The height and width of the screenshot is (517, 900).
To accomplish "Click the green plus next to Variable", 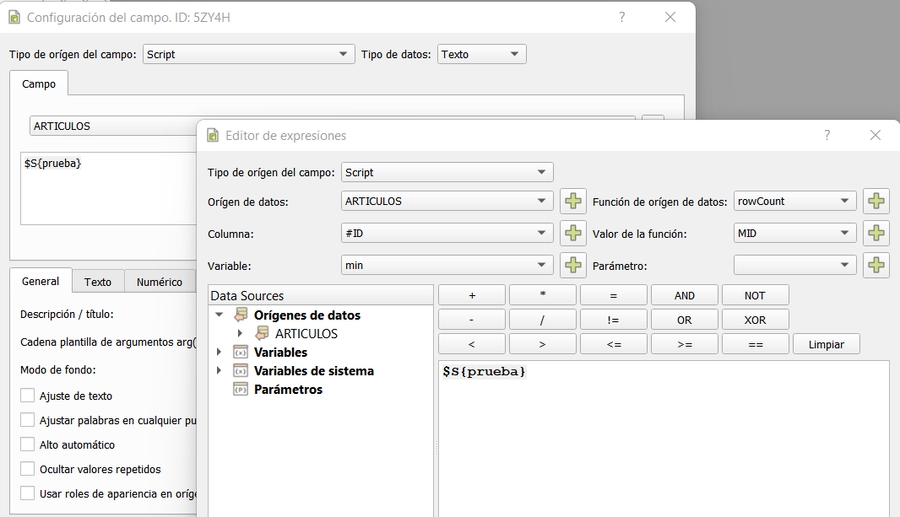I will coord(573,265).
